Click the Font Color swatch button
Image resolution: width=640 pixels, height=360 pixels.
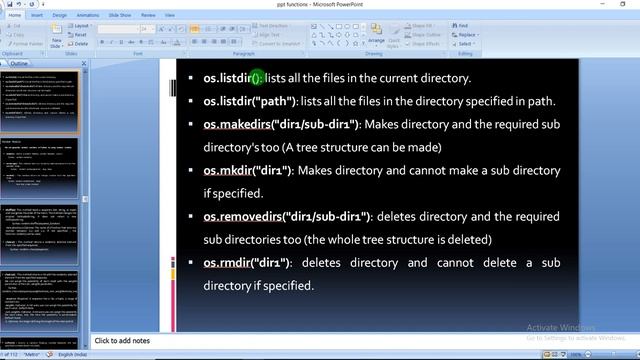177,42
